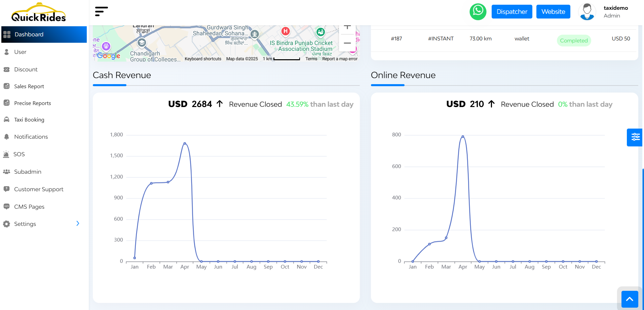Click the Taxi Booking car icon
The image size is (644, 310).
(6, 119)
